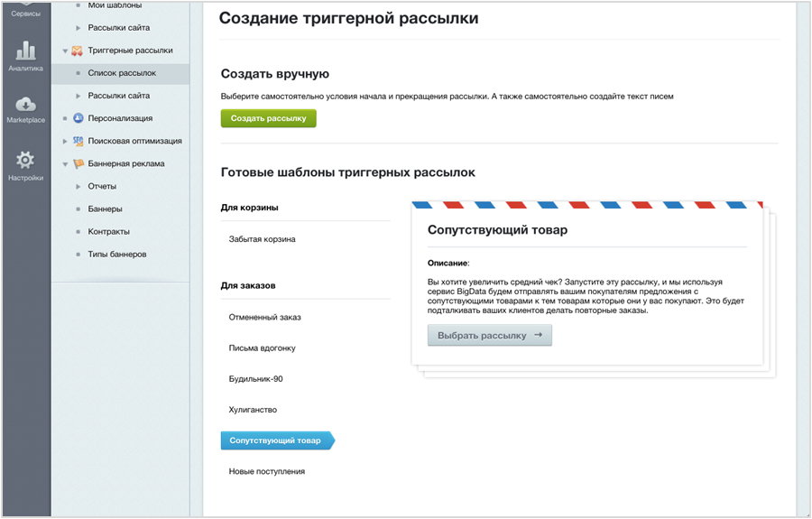Select the Отмененный заказ template

coord(264,317)
